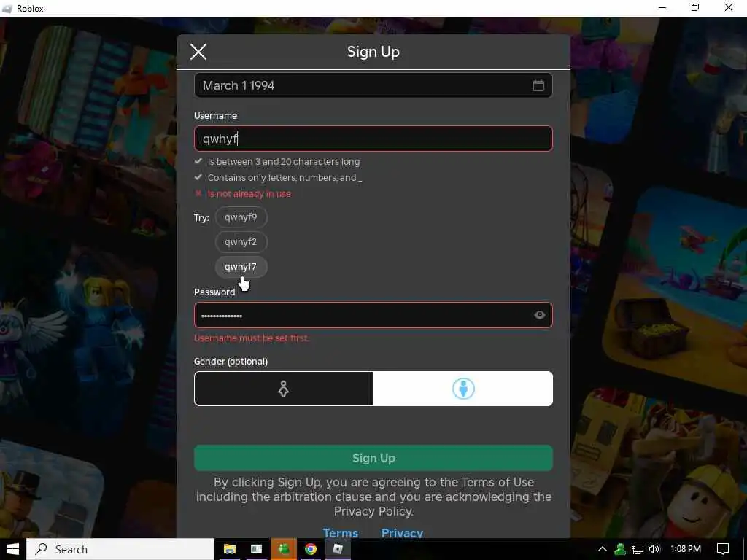
Task: Select the female gender option
Action: 284,389
